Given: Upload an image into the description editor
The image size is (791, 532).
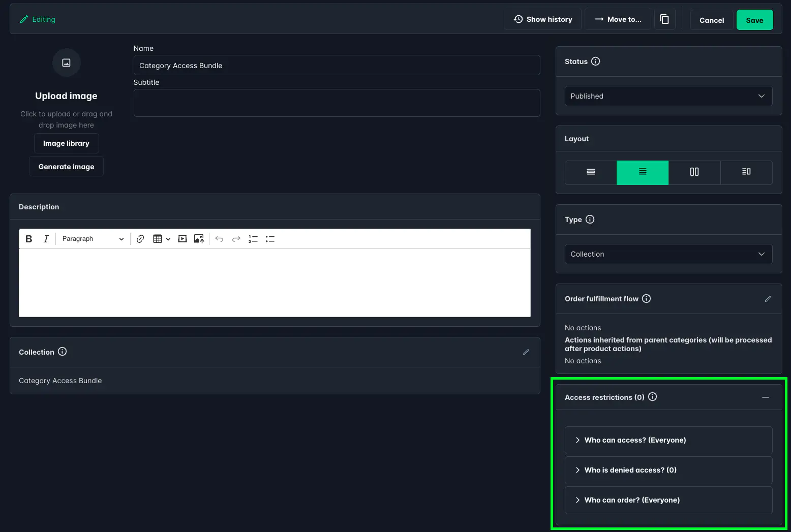Looking at the screenshot, I should 199,238.
